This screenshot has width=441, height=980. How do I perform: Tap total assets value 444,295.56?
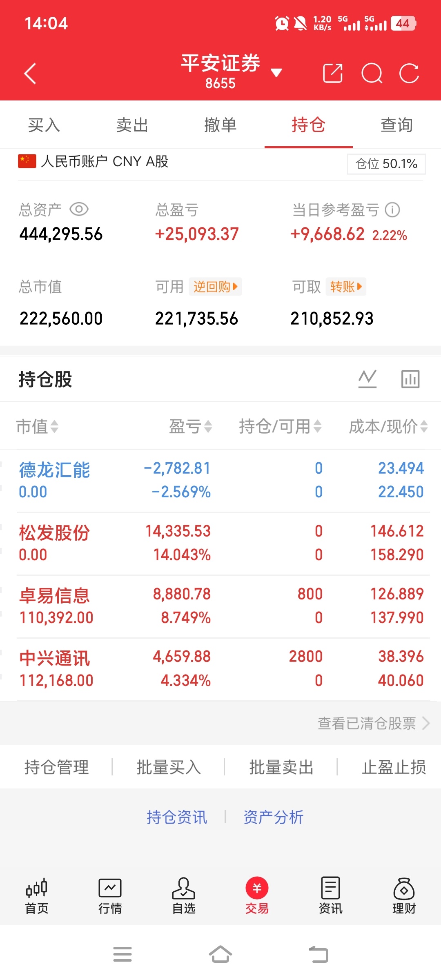point(61,234)
